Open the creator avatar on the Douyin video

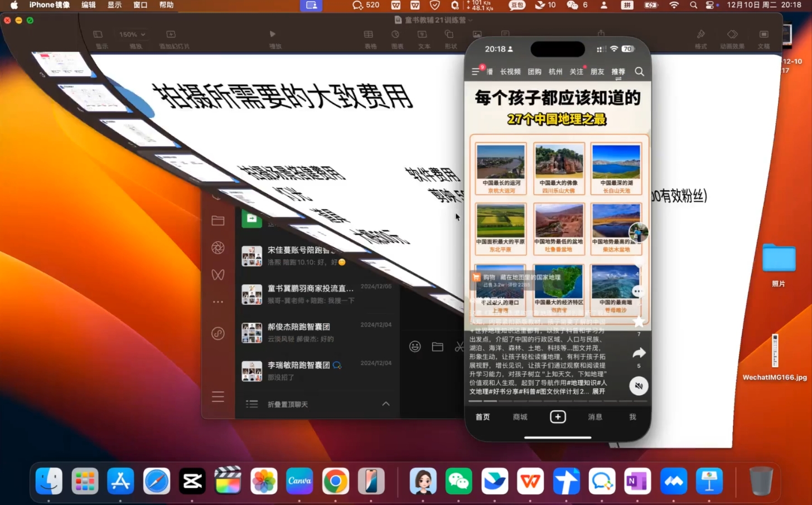click(639, 232)
